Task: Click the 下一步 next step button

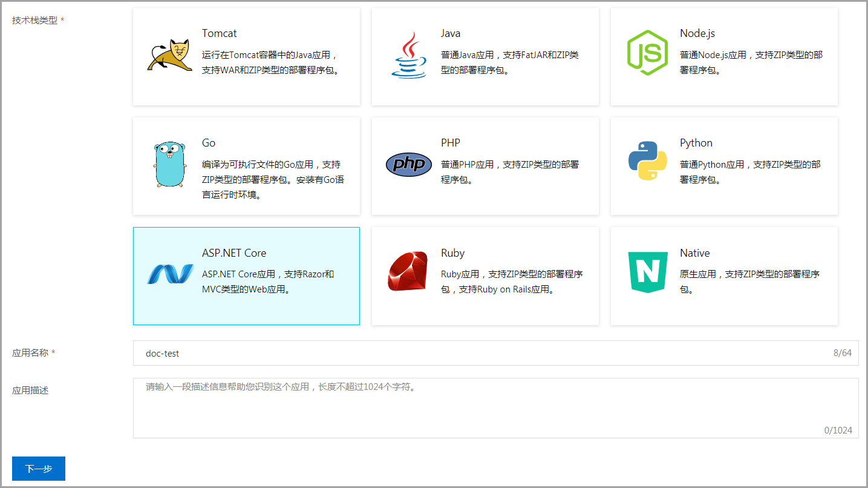Action: 39,469
